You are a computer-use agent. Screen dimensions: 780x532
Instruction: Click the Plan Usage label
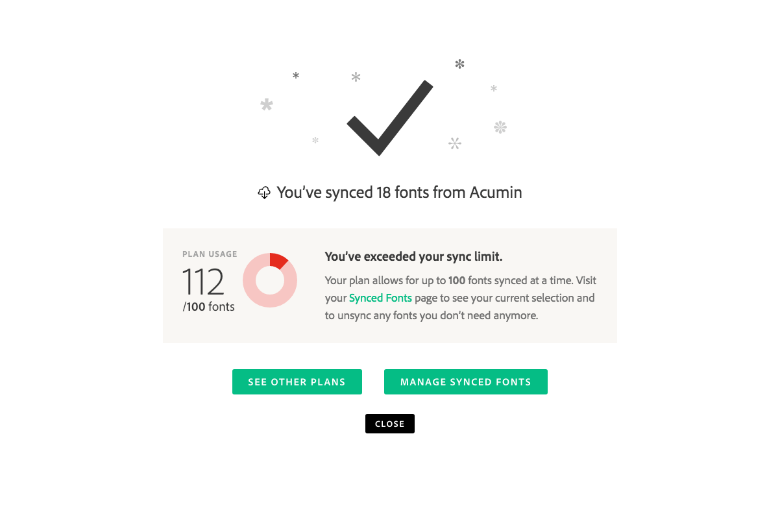click(210, 254)
